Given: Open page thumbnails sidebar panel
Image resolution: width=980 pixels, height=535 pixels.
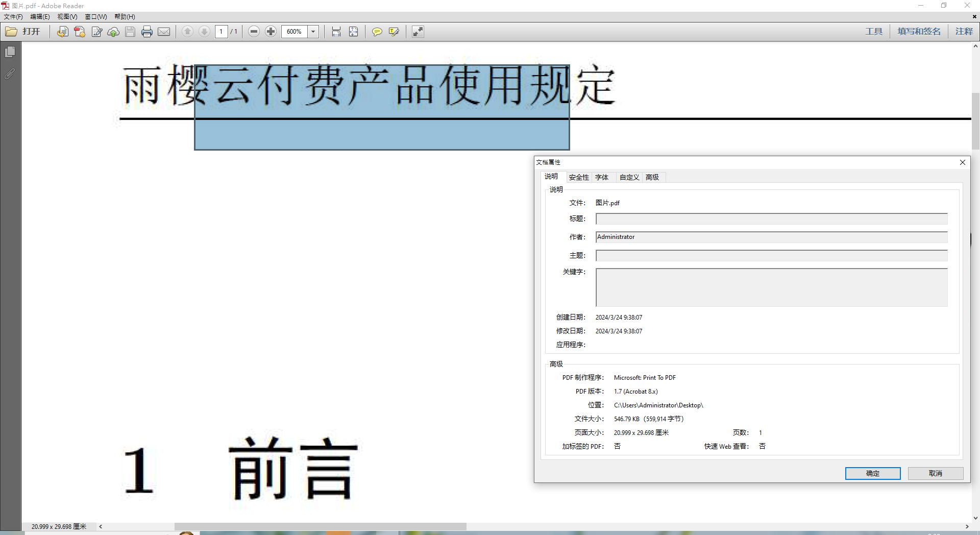Looking at the screenshot, I should tap(10, 52).
